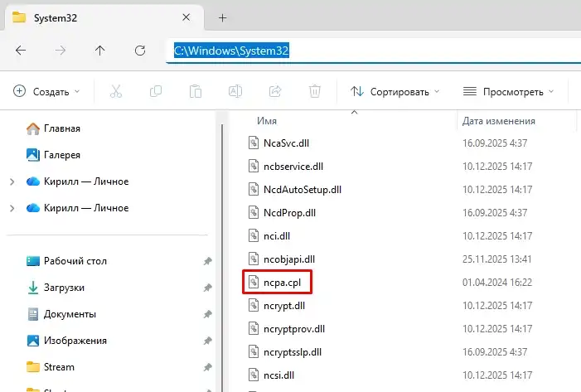
Task: Select the ncbservice.dll file
Action: tap(293, 167)
